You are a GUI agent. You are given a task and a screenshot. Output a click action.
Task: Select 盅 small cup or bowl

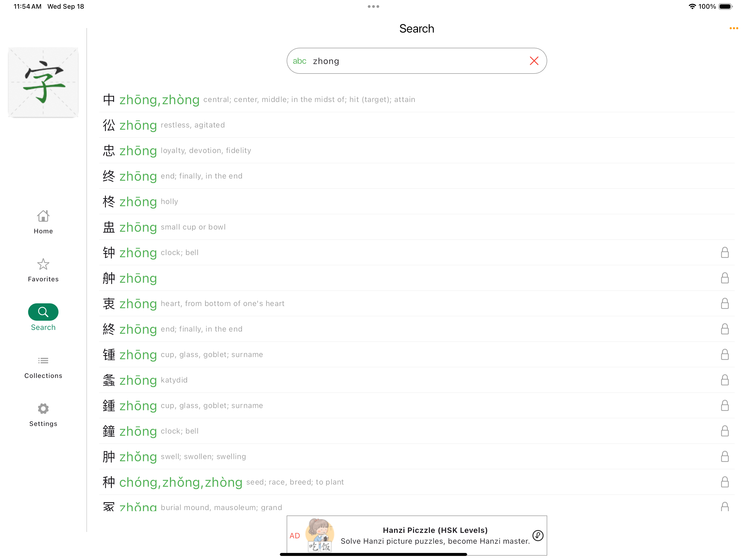(x=417, y=227)
